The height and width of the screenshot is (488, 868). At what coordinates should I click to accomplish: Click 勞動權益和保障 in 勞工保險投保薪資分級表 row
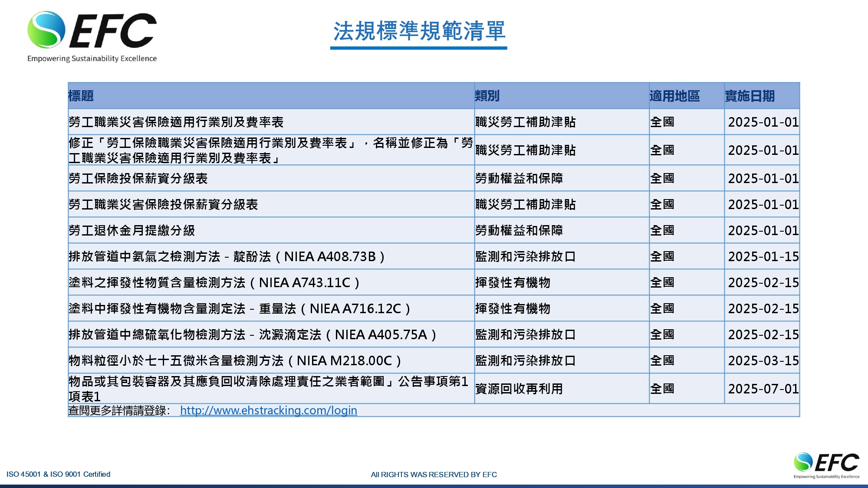tap(519, 178)
